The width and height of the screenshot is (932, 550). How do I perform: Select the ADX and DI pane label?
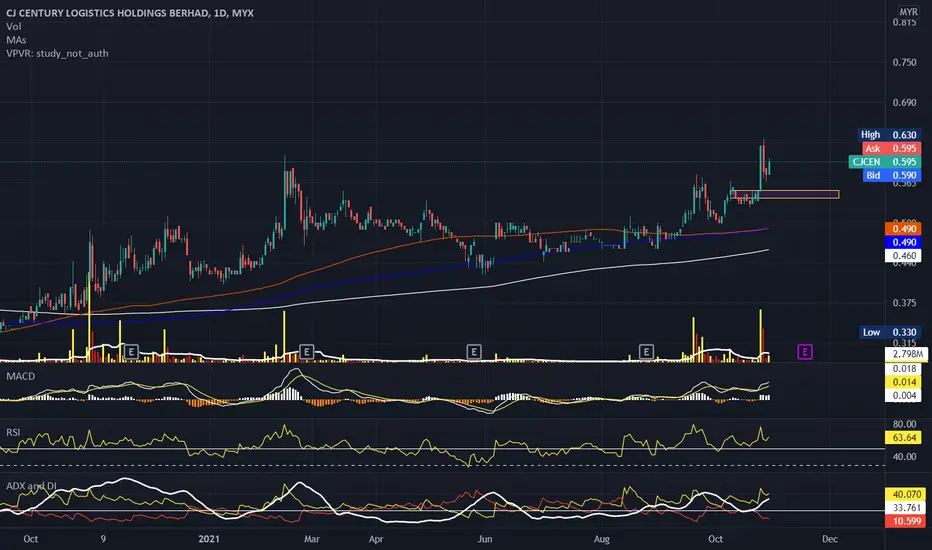(31, 486)
